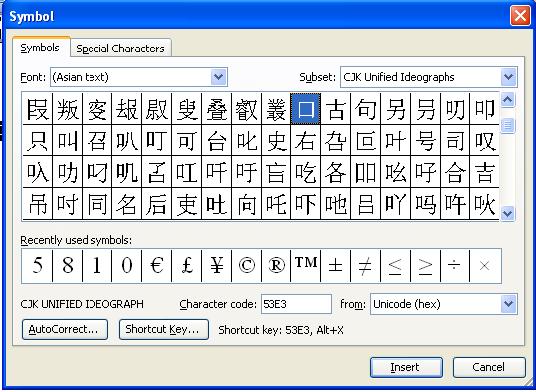Switch to the Special Characters tab
Viewport: 536px width, 392px height.
[120, 48]
